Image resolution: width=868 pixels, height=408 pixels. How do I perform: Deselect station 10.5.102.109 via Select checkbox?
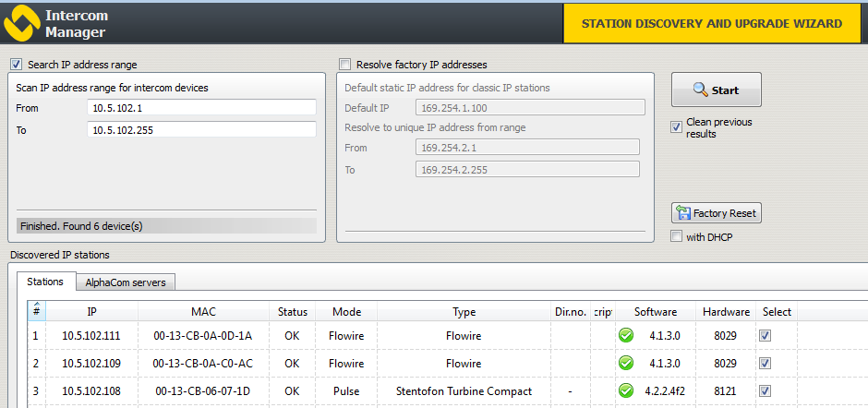765,363
